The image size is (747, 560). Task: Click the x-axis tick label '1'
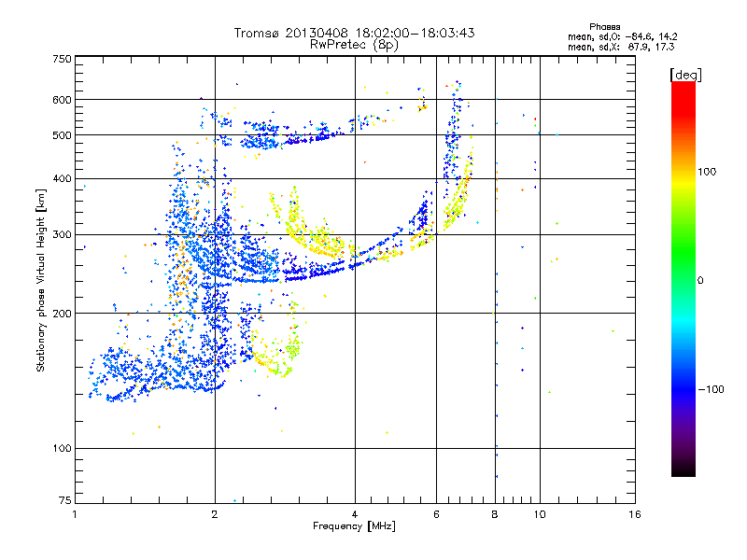point(75,514)
